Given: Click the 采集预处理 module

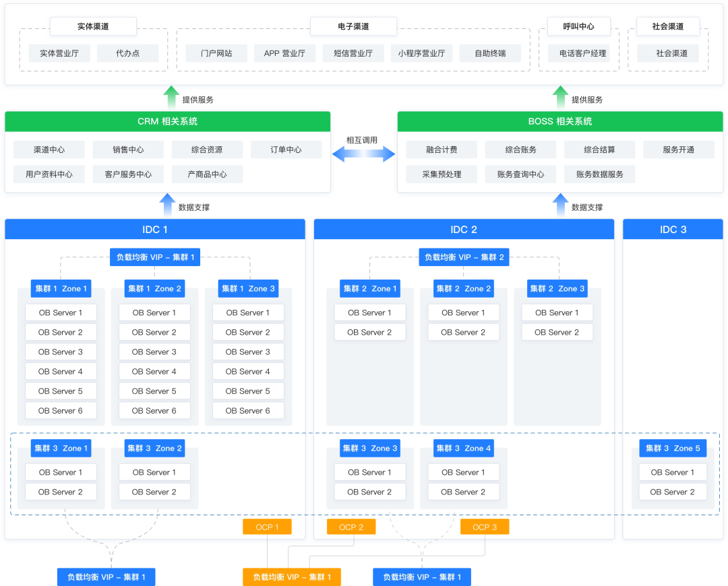Looking at the screenshot, I should 442,174.
